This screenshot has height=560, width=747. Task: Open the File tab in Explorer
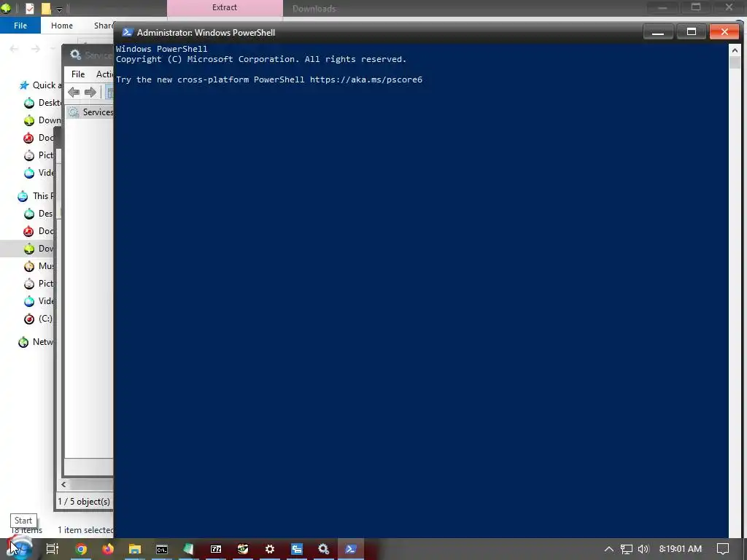[20, 26]
